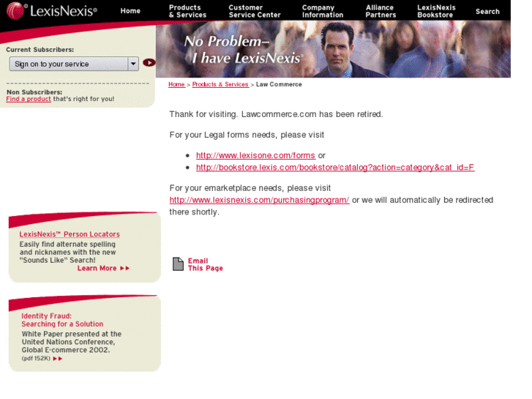The height and width of the screenshot is (399, 532).
Task: Select Alliance Partners in navigation bar
Action: click(381, 11)
